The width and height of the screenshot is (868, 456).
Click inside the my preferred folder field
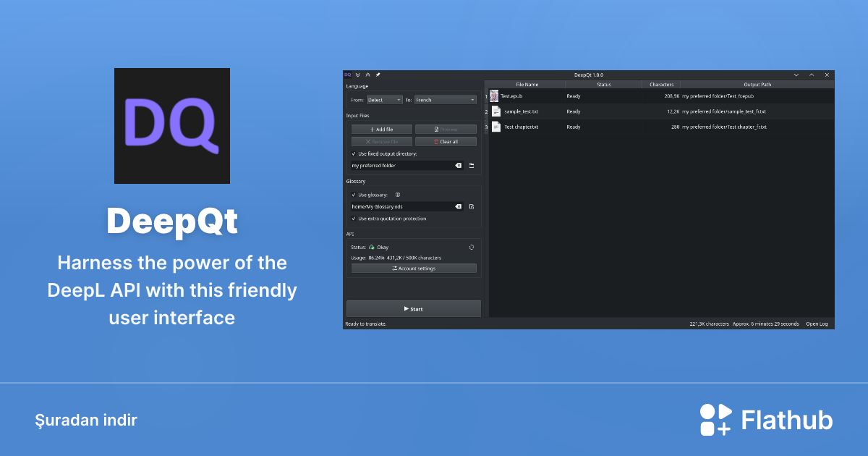click(x=398, y=165)
